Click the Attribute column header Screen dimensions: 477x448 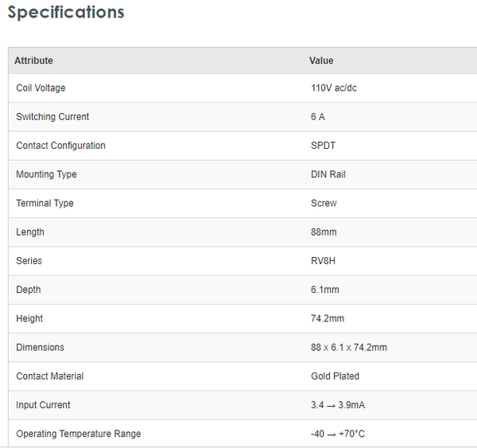(x=33, y=60)
